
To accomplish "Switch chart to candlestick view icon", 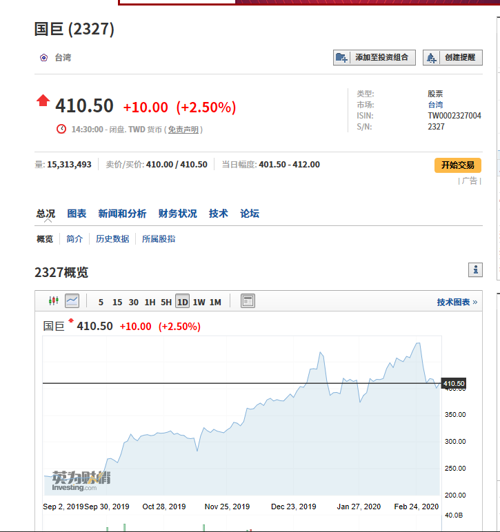I will [53, 301].
